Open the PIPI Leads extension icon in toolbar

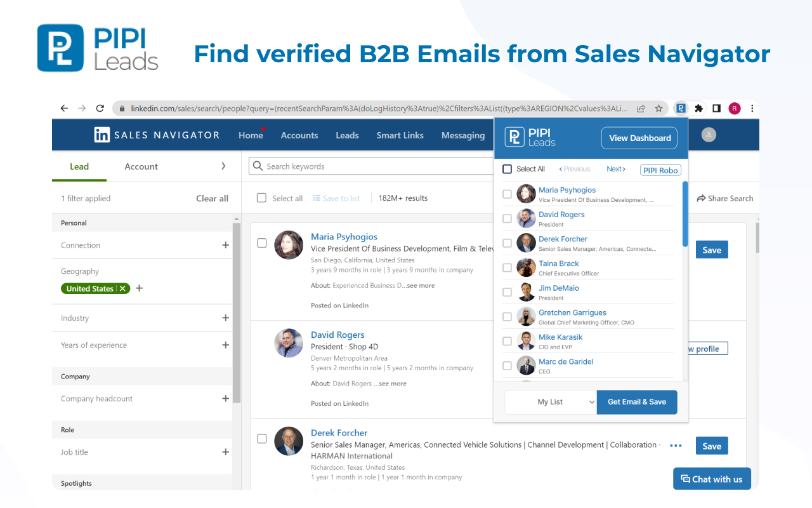click(680, 108)
